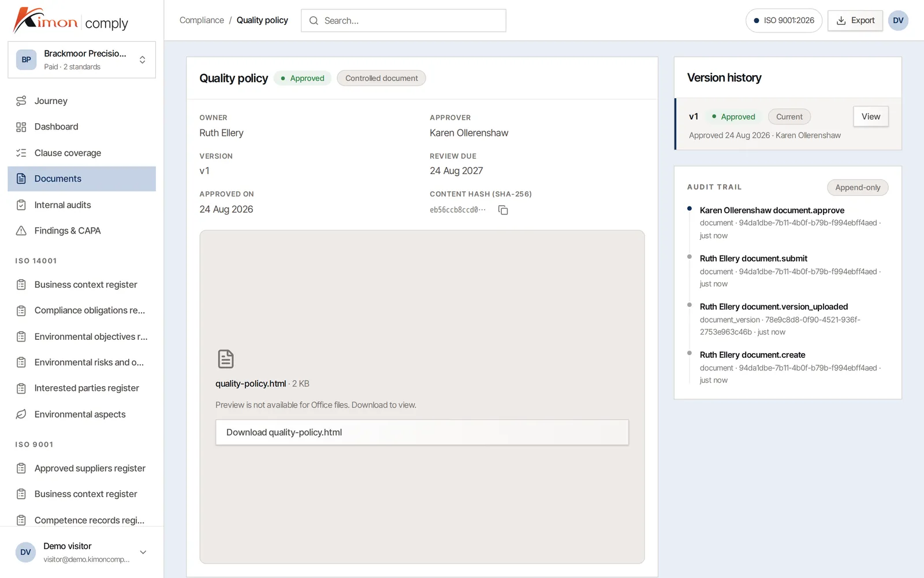Expand the Demo visitor account menu
This screenshot has width=924, height=578.
pyautogui.click(x=81, y=553)
